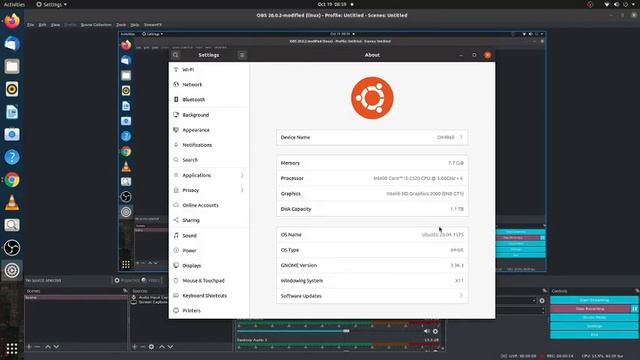640x360 pixels.
Task: Select the Scene item in Scenes list
Action: pos(76,298)
